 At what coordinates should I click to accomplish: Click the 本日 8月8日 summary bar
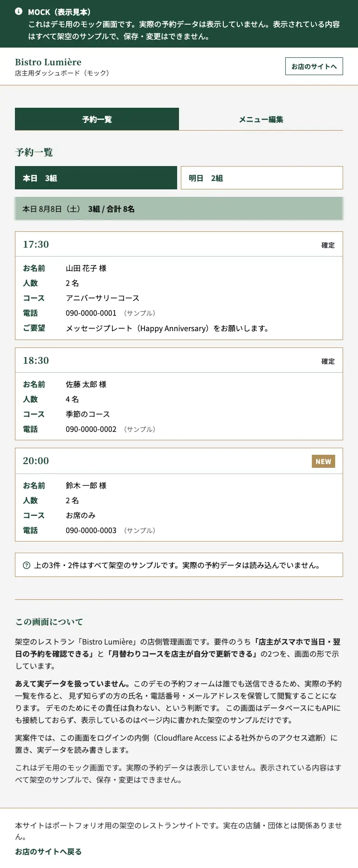pos(179,208)
